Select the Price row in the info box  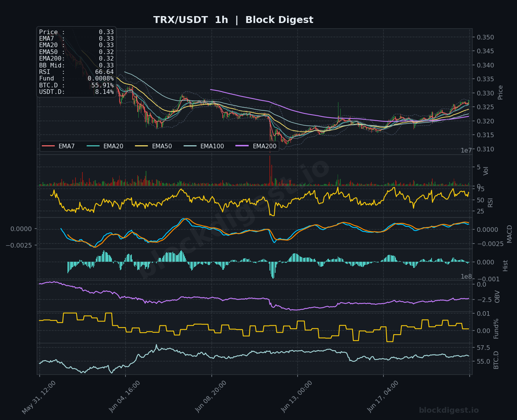click(x=76, y=32)
